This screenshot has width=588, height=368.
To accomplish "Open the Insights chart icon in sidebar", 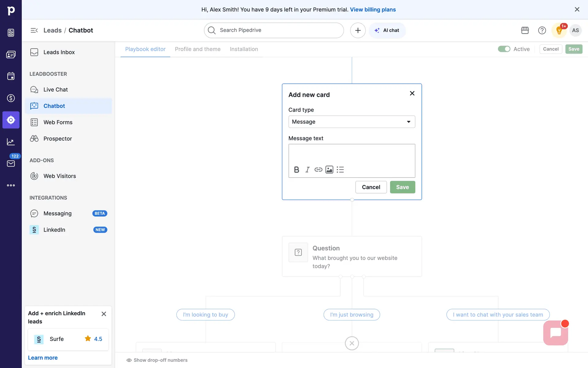I will 11,142.
